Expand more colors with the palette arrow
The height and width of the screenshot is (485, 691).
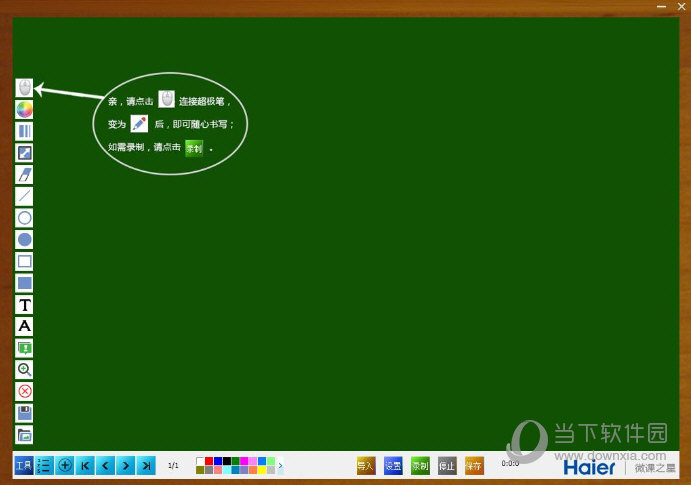coord(280,465)
